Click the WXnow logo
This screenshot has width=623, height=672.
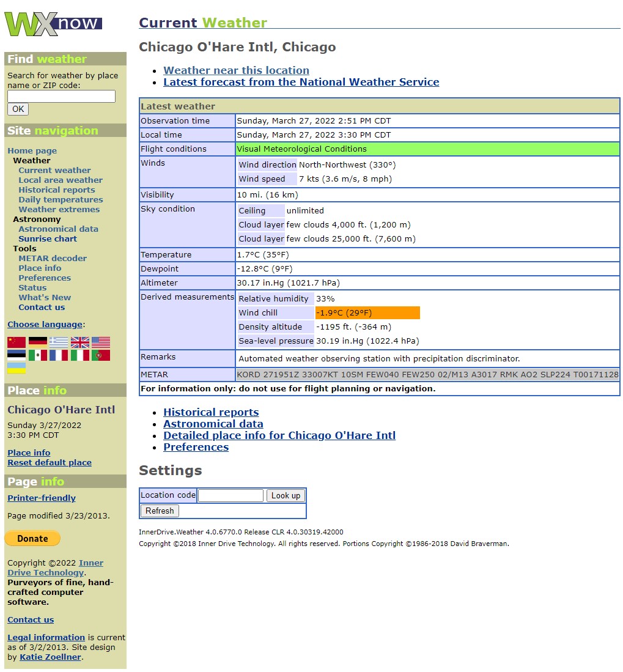tap(53, 24)
